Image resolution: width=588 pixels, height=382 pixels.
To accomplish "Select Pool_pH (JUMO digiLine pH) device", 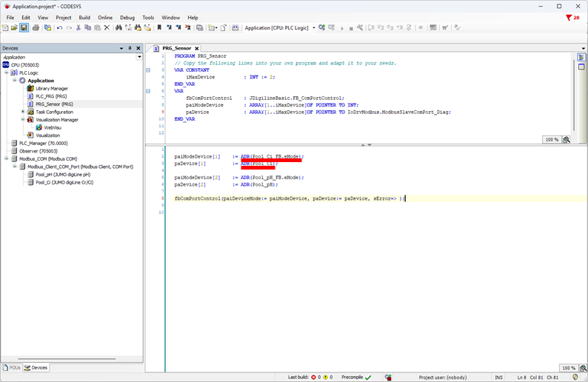I will tap(63, 174).
